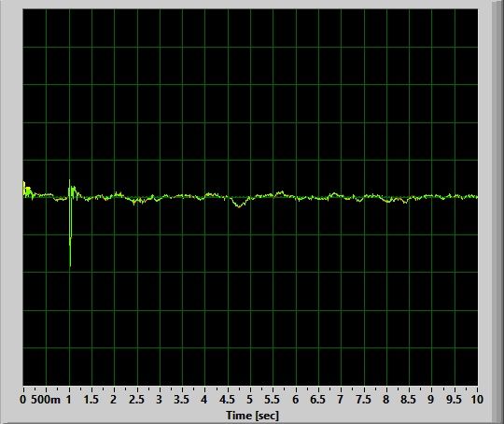Click the 500m time axis label
The image size is (504, 424).
tap(46, 400)
